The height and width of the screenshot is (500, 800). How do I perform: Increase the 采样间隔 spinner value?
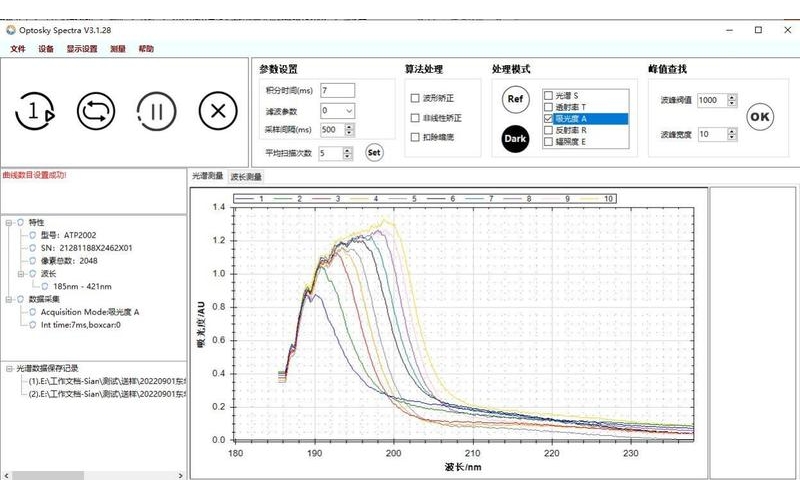(347, 126)
